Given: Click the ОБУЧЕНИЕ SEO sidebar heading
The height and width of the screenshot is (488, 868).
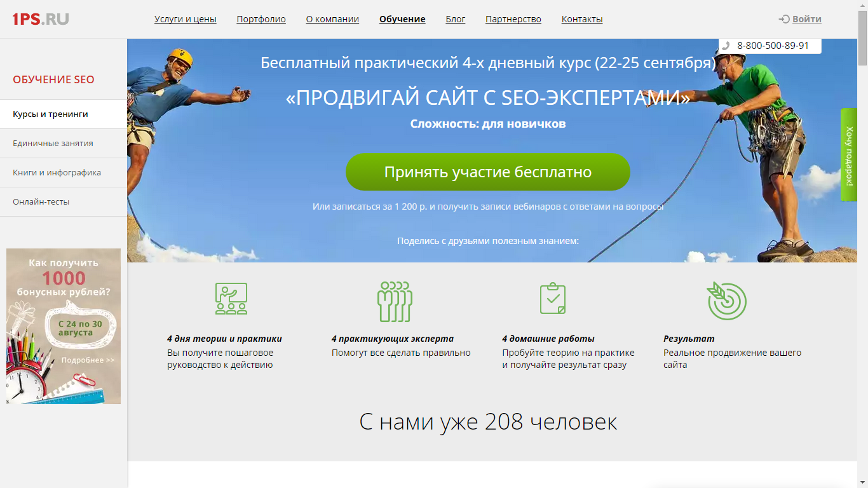Looking at the screenshot, I should coord(53,79).
